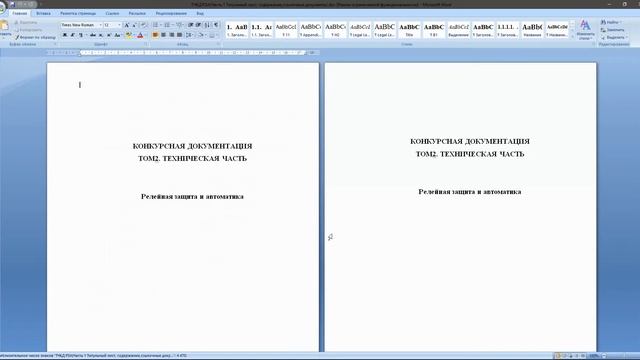Expand the Styles gallery more arrow
The image size is (640, 360).
pyautogui.click(x=572, y=36)
